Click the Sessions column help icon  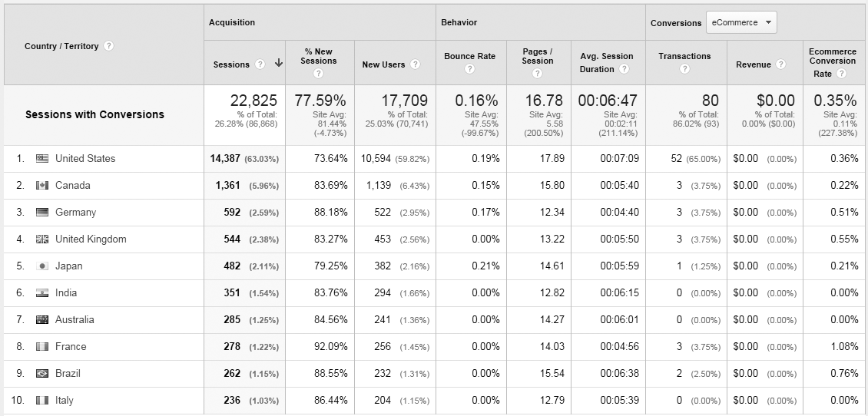coord(260,64)
